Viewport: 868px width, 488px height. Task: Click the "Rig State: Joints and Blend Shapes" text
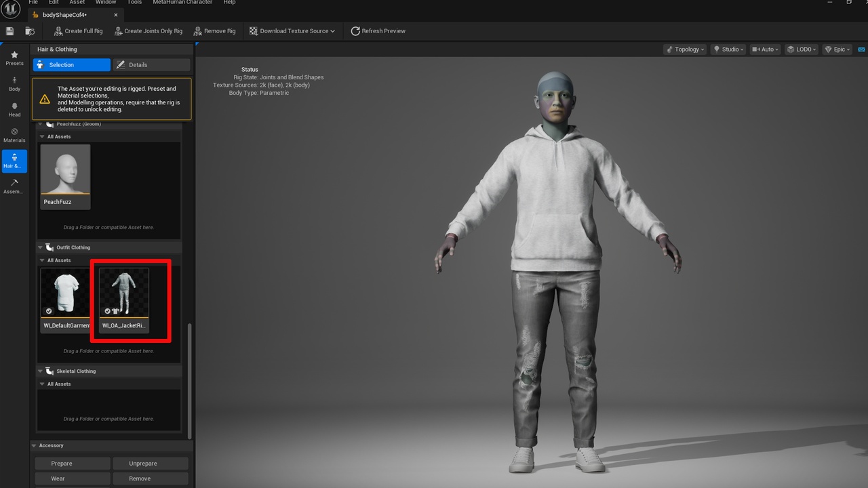[x=278, y=77]
